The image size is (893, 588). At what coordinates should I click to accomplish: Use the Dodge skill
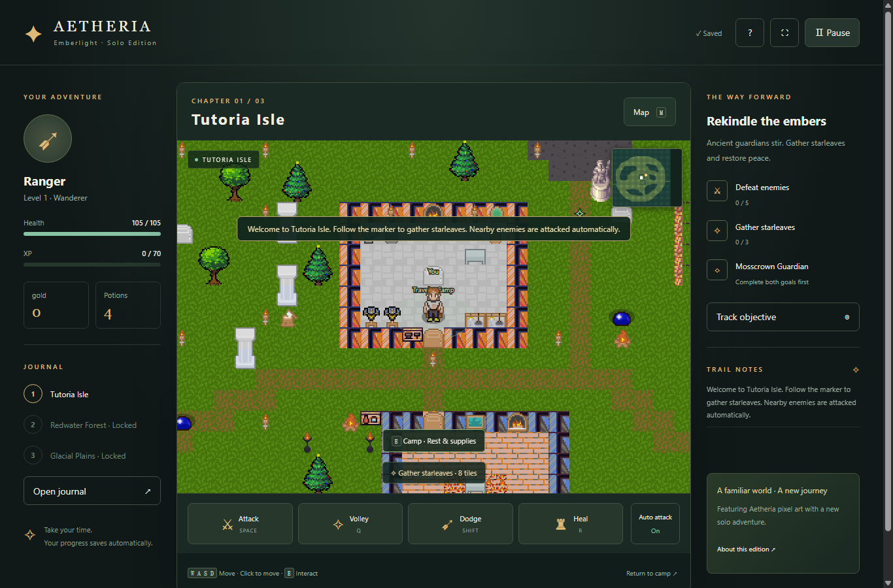tap(460, 523)
